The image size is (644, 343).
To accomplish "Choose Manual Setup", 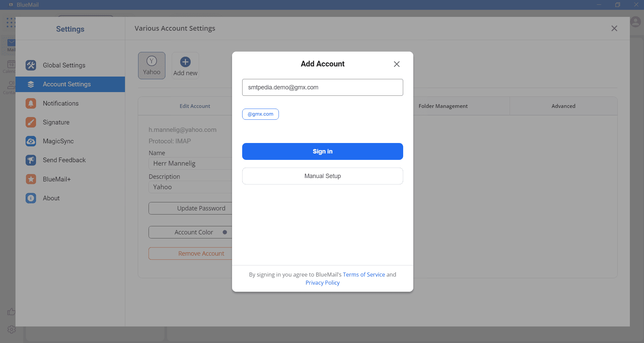I will [x=323, y=176].
